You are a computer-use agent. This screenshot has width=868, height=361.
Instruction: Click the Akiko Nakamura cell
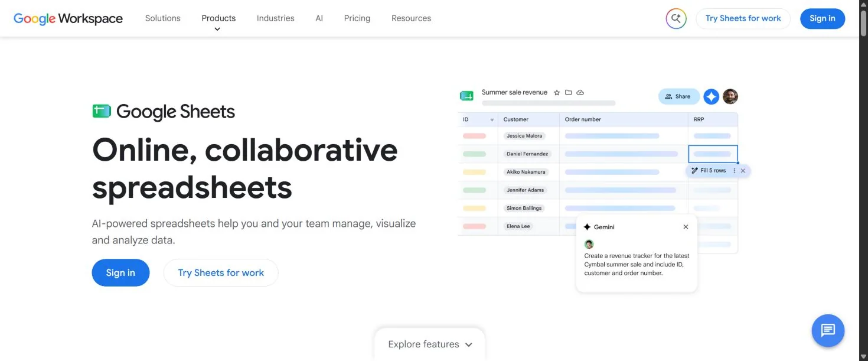pyautogui.click(x=526, y=172)
